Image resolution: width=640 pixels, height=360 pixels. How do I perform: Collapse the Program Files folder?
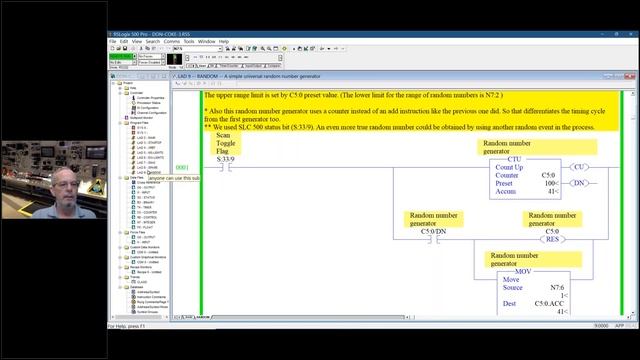click(120, 123)
